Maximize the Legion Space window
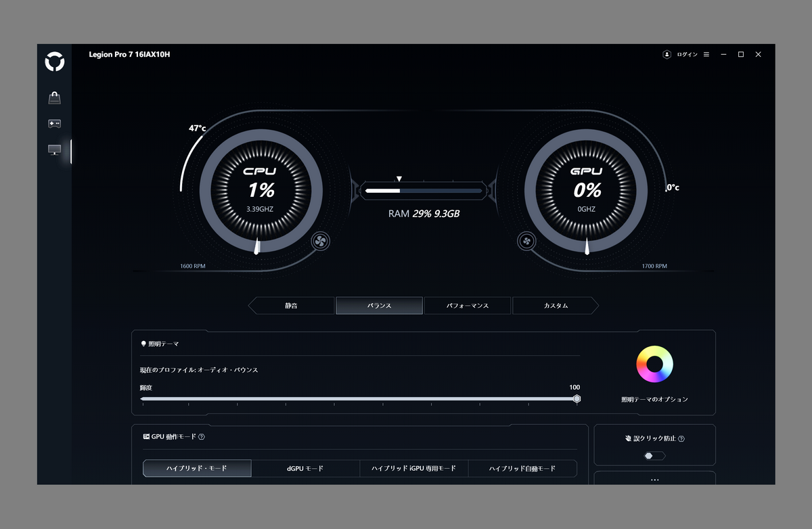 click(x=741, y=54)
